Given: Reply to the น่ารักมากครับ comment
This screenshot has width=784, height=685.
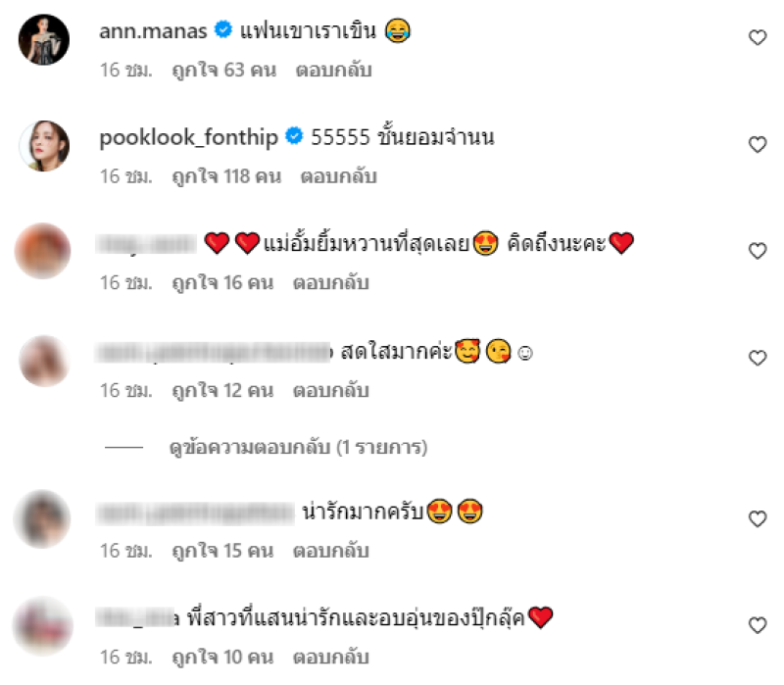Looking at the screenshot, I should click(331, 551).
